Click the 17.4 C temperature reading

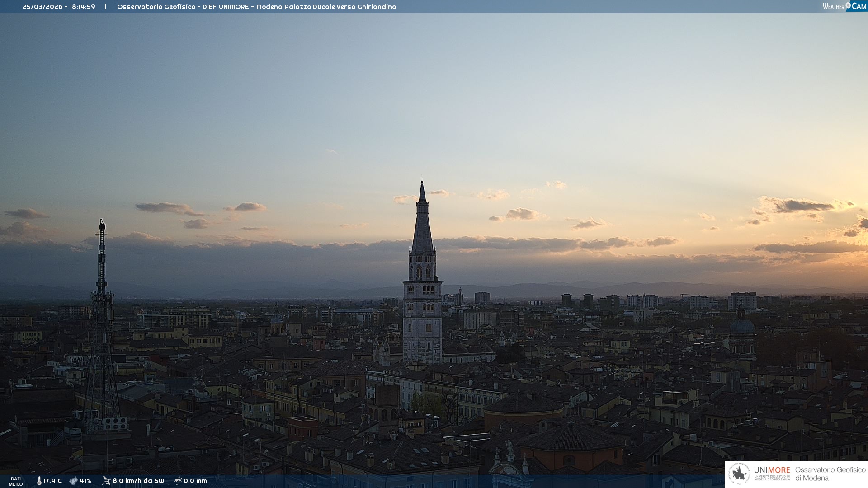point(52,481)
